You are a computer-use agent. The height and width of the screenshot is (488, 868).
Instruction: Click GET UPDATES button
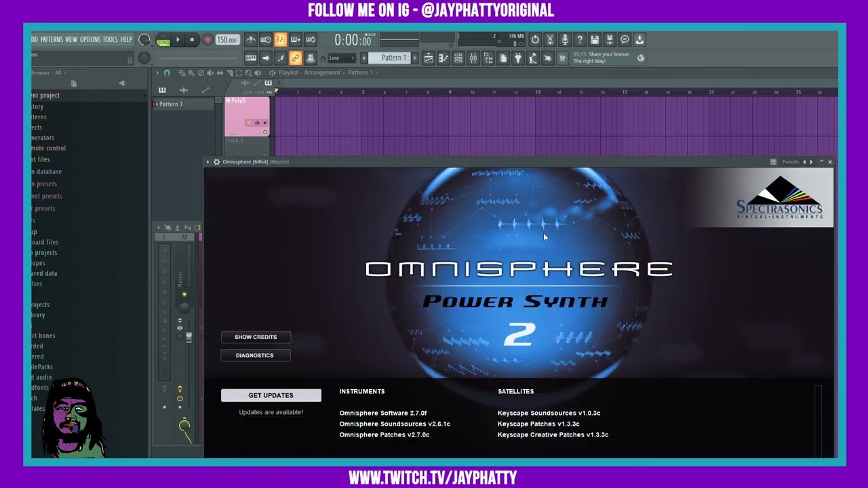(x=271, y=395)
